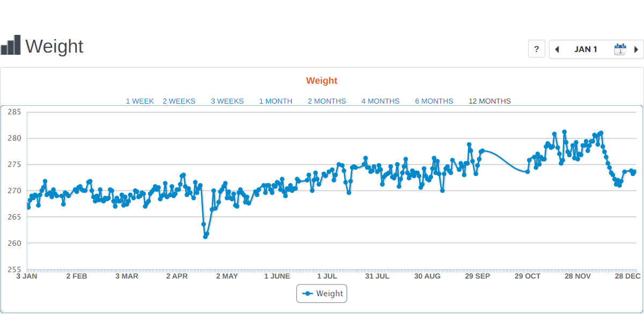Choose the 1 MONTH range

(275, 101)
